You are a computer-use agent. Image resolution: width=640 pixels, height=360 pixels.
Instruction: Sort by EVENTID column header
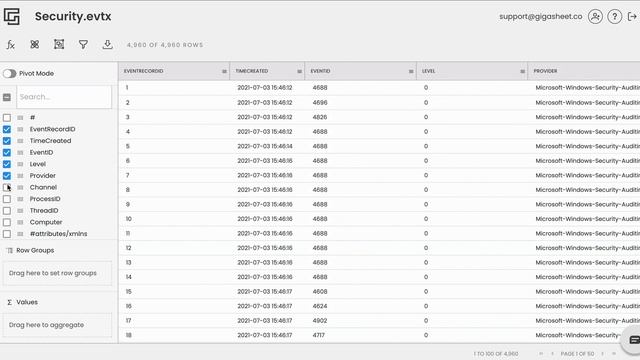pyautogui.click(x=320, y=71)
